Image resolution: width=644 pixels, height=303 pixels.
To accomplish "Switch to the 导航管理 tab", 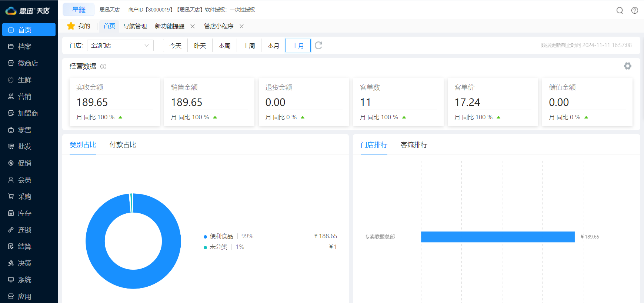I will pos(135,26).
